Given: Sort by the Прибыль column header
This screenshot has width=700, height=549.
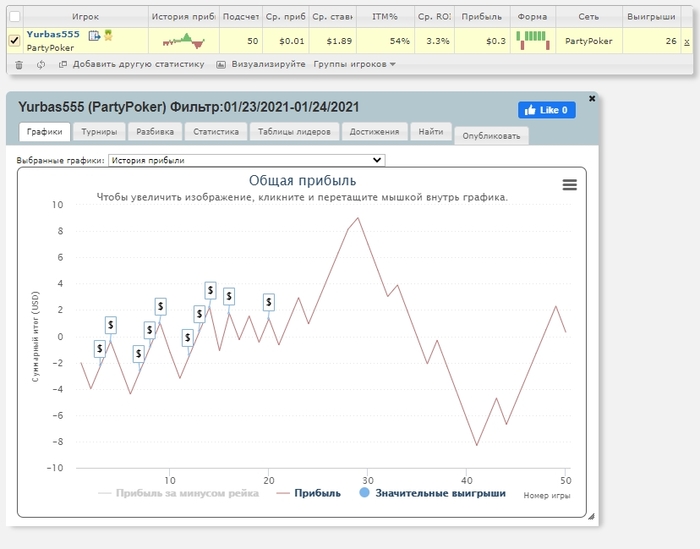Looking at the screenshot, I should click(x=482, y=17).
